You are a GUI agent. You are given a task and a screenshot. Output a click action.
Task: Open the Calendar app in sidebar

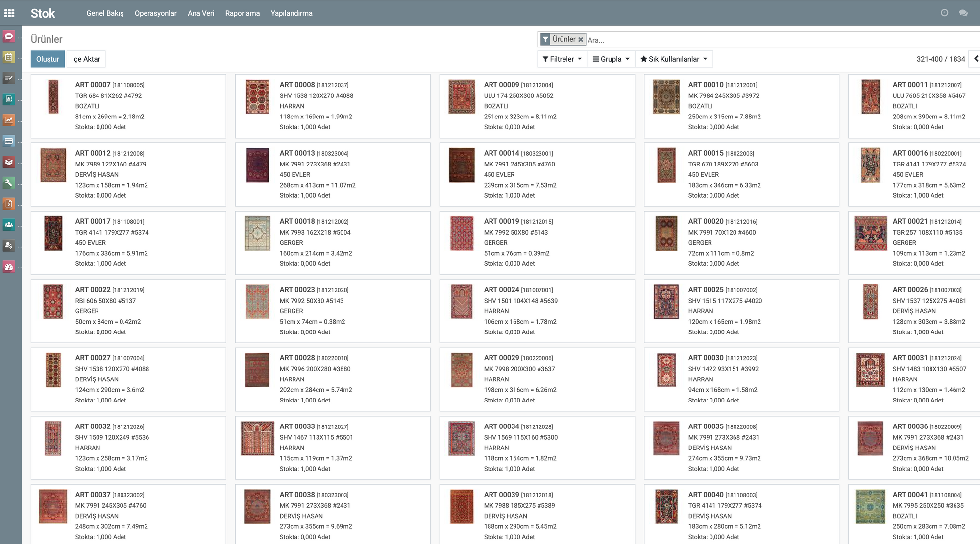9,57
